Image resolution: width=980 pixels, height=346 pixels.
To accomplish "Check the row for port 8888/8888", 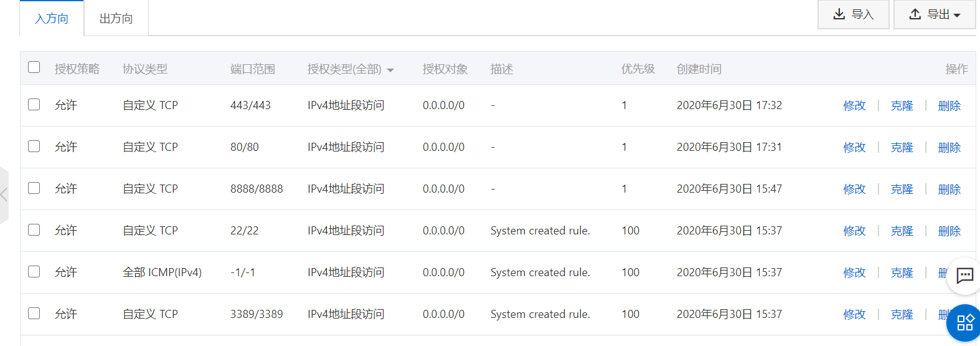I will (34, 188).
